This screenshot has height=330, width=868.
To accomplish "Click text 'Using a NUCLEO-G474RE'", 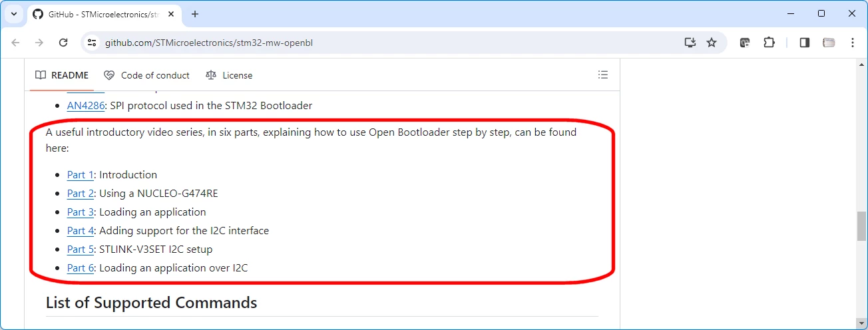I will (158, 193).
